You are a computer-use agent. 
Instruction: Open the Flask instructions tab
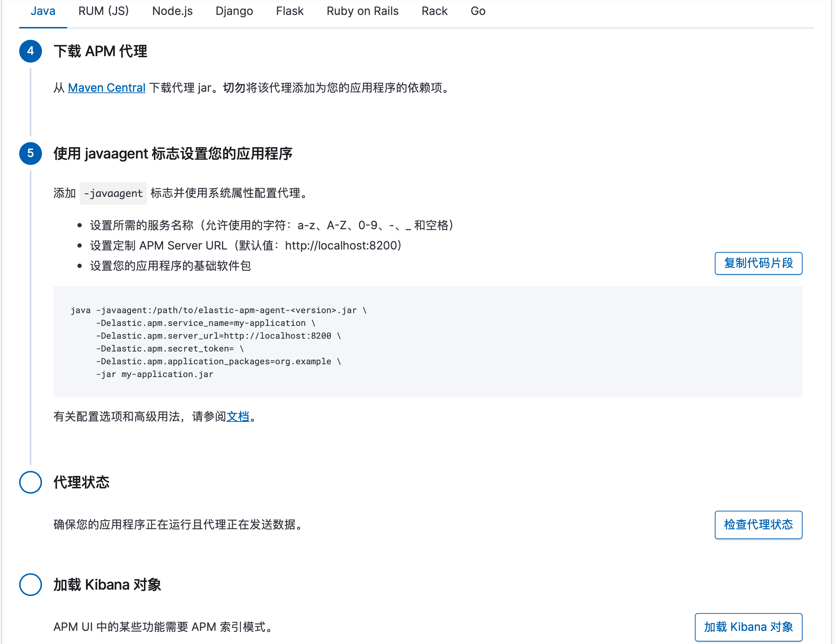click(x=289, y=11)
